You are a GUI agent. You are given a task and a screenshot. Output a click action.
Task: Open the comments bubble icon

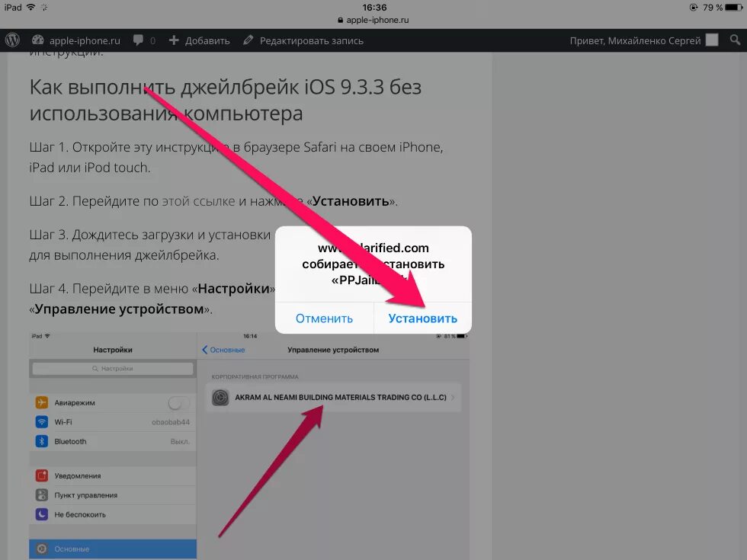pyautogui.click(x=138, y=40)
